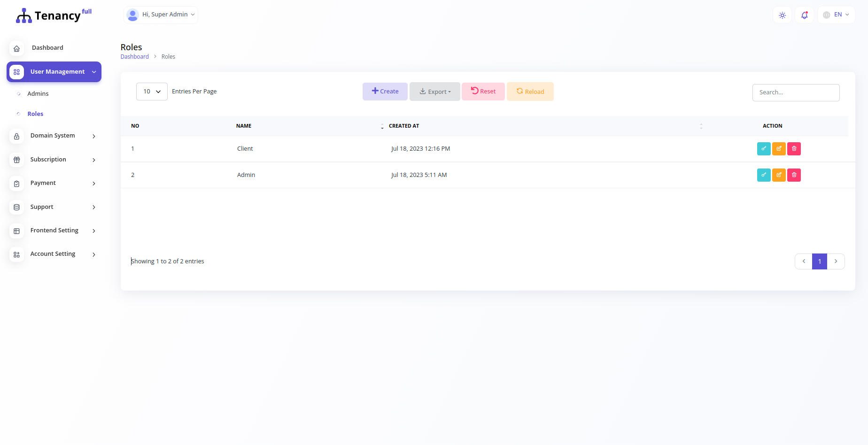Select the Dashboard home icon in sidebar

[x=16, y=48]
